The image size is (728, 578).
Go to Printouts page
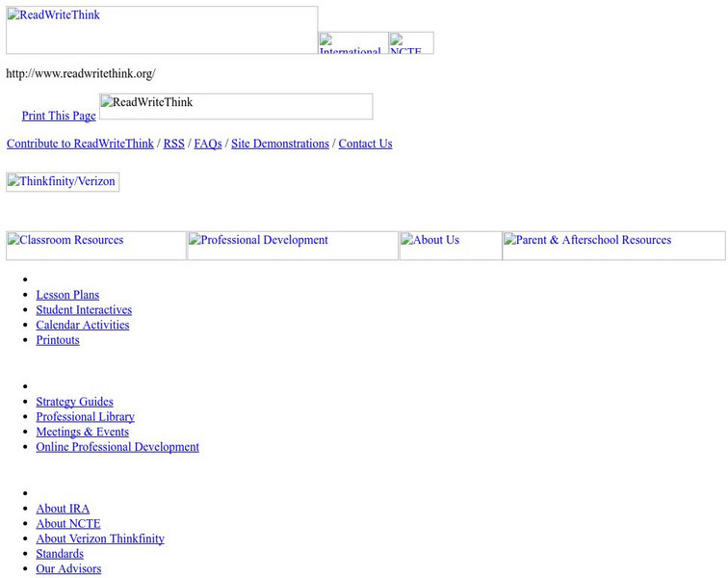pyautogui.click(x=58, y=340)
